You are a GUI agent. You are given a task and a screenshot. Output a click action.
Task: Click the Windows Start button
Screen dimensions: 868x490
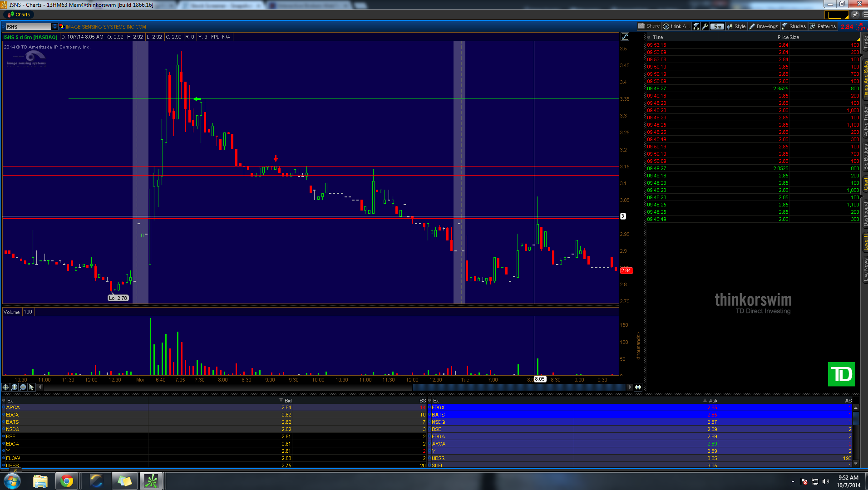(12, 481)
